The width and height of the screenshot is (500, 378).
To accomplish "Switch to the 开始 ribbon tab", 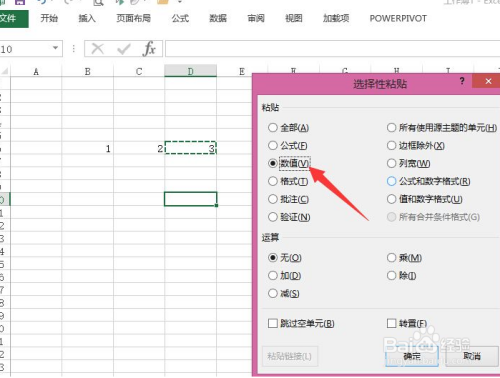I will [x=49, y=18].
